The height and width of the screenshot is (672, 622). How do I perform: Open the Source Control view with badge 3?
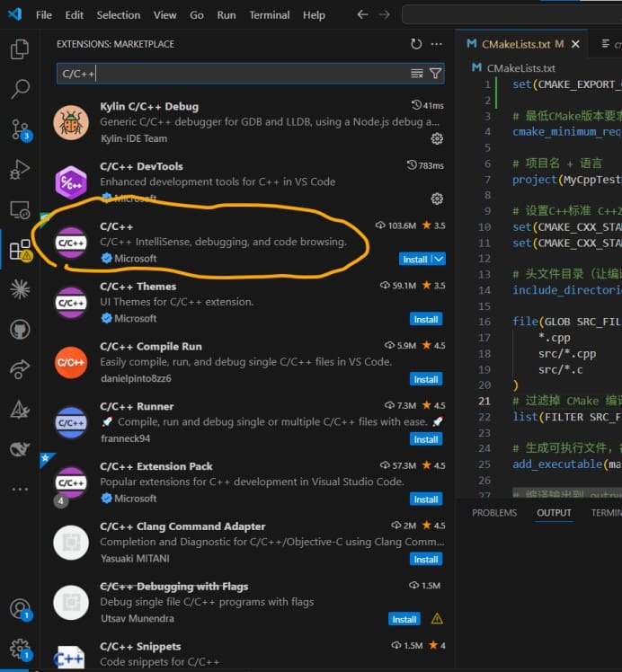click(x=21, y=130)
